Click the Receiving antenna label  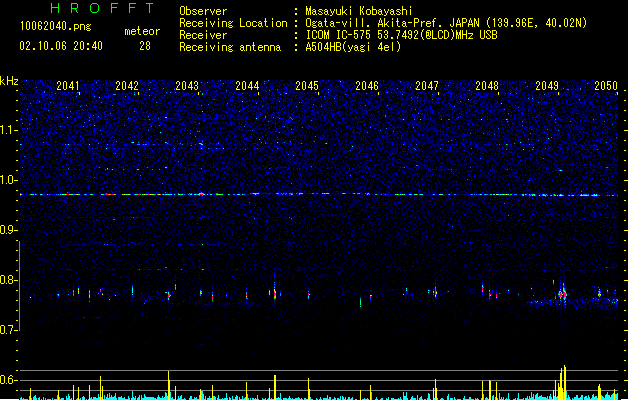(230, 47)
